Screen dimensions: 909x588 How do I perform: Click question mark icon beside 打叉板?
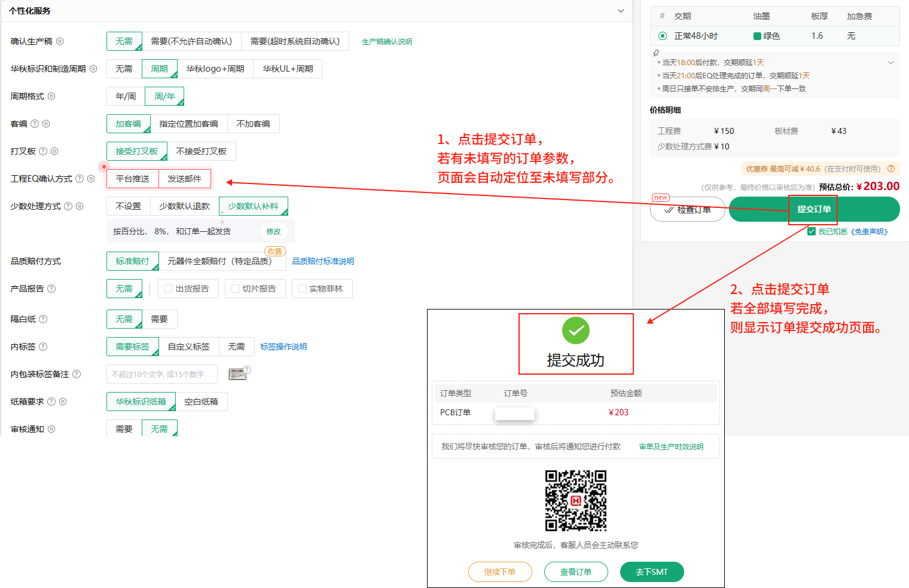pyautogui.click(x=43, y=151)
